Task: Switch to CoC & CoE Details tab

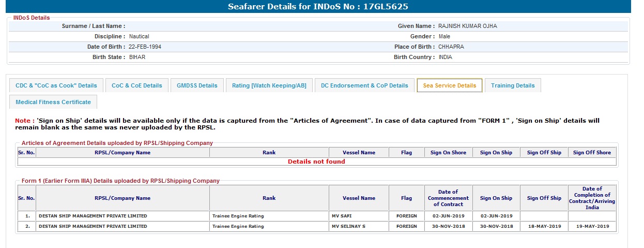Action: point(137,85)
